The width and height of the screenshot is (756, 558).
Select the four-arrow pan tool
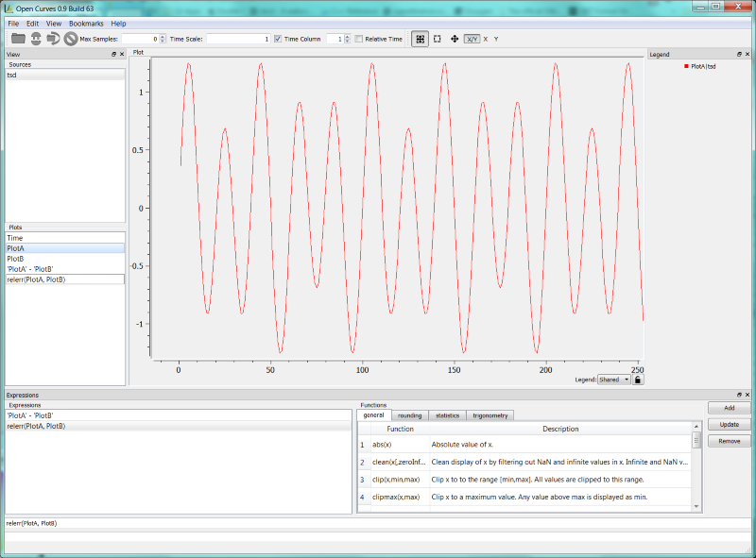[455, 39]
